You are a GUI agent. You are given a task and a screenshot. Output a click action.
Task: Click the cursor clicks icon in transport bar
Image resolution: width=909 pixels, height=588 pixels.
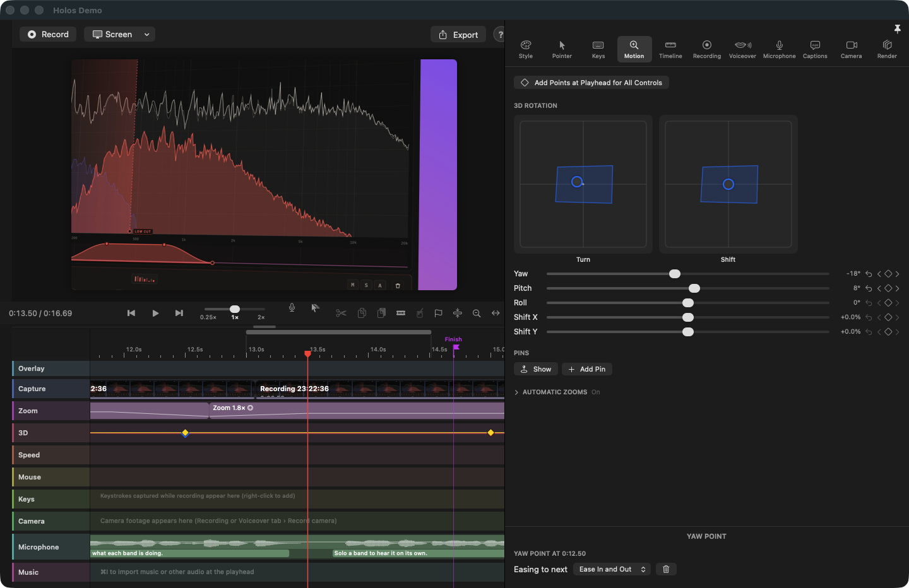315,308
